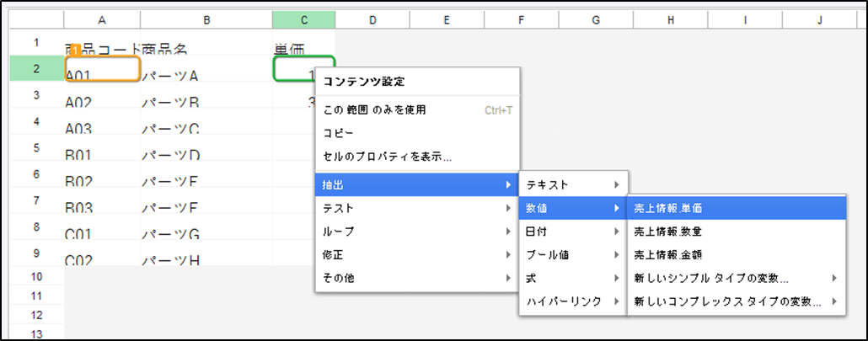Image resolution: width=868 pixels, height=341 pixels.
Task: Open 新しいコンプレックス タイプの変数 submenu
Action: (737, 301)
